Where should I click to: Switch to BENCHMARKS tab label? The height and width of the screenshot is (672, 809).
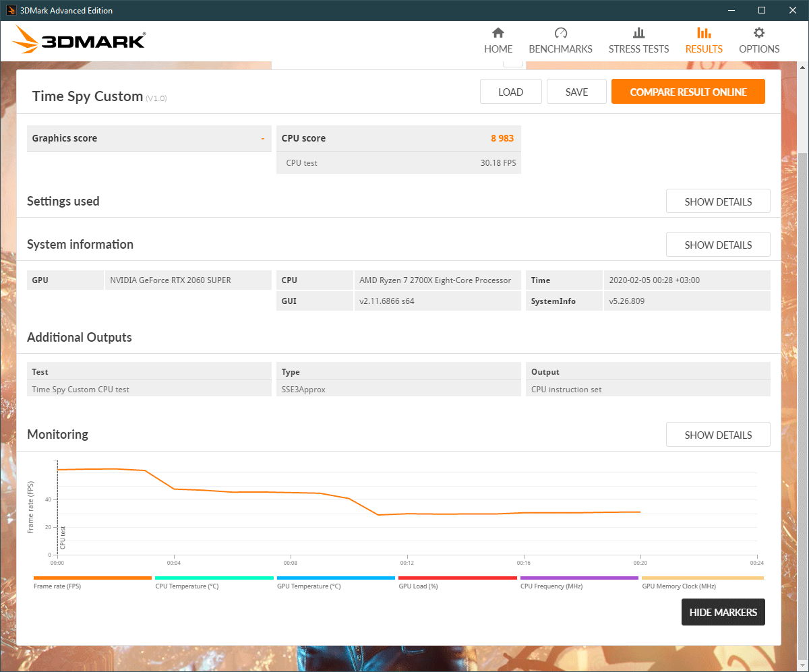coord(561,49)
